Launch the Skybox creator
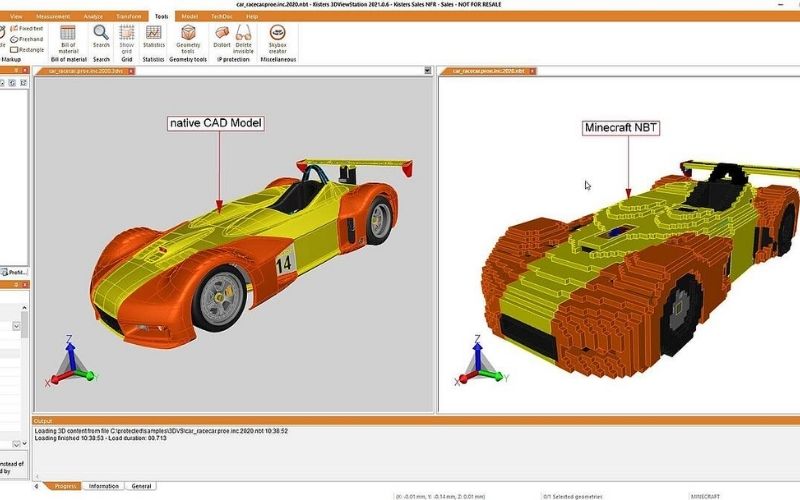 278,39
